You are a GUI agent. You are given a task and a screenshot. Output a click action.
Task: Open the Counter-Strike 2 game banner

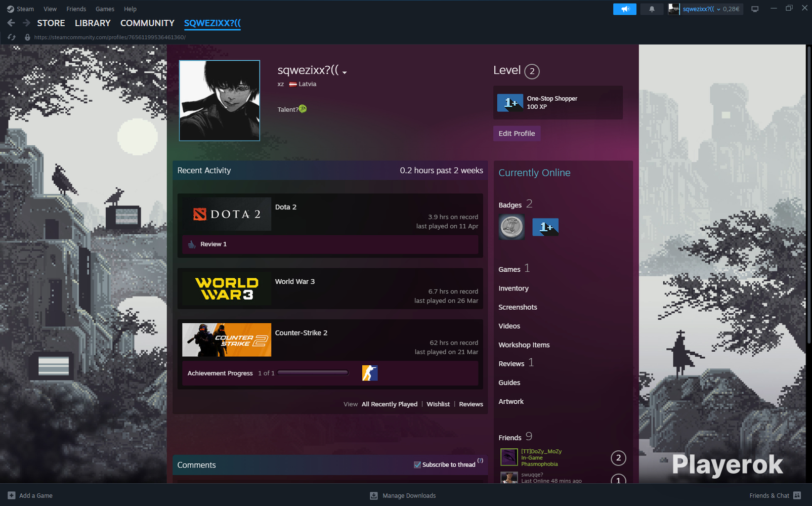click(x=227, y=340)
